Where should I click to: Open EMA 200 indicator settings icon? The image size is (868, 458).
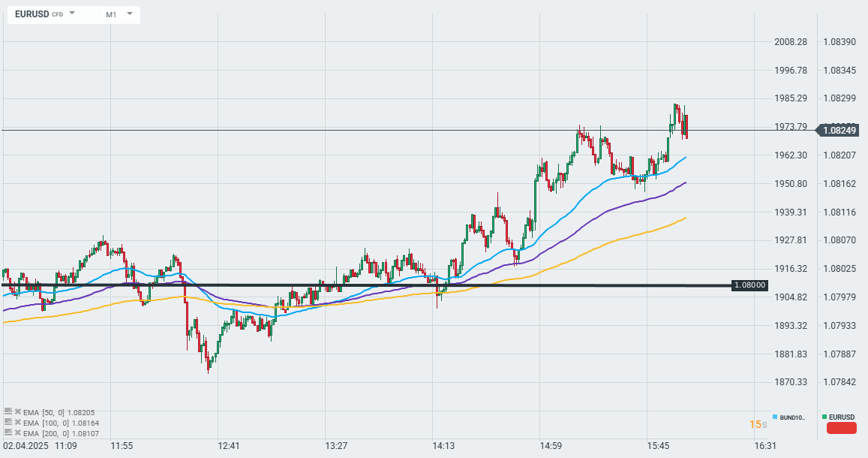[x=8, y=433]
